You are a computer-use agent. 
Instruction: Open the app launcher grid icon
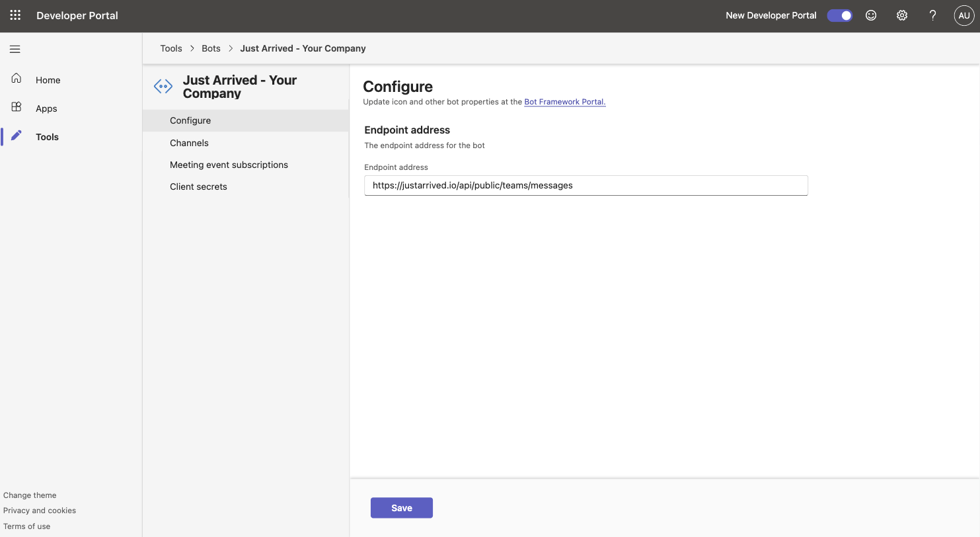point(15,15)
